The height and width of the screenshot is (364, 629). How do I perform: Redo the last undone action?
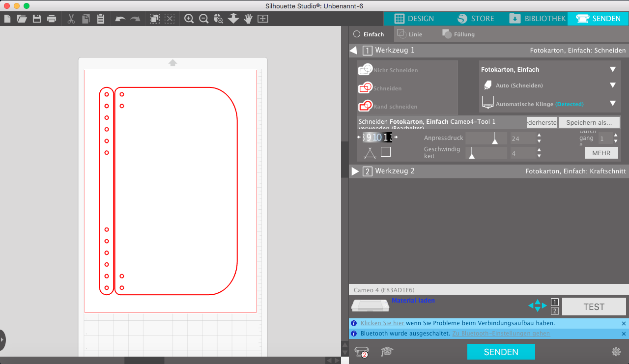coord(135,19)
